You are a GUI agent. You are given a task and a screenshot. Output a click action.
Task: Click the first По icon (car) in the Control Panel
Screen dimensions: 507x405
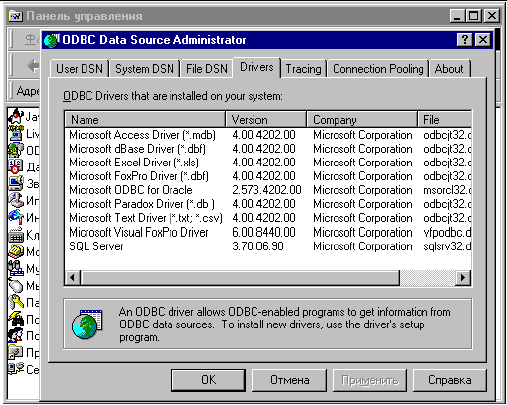tap(16, 319)
